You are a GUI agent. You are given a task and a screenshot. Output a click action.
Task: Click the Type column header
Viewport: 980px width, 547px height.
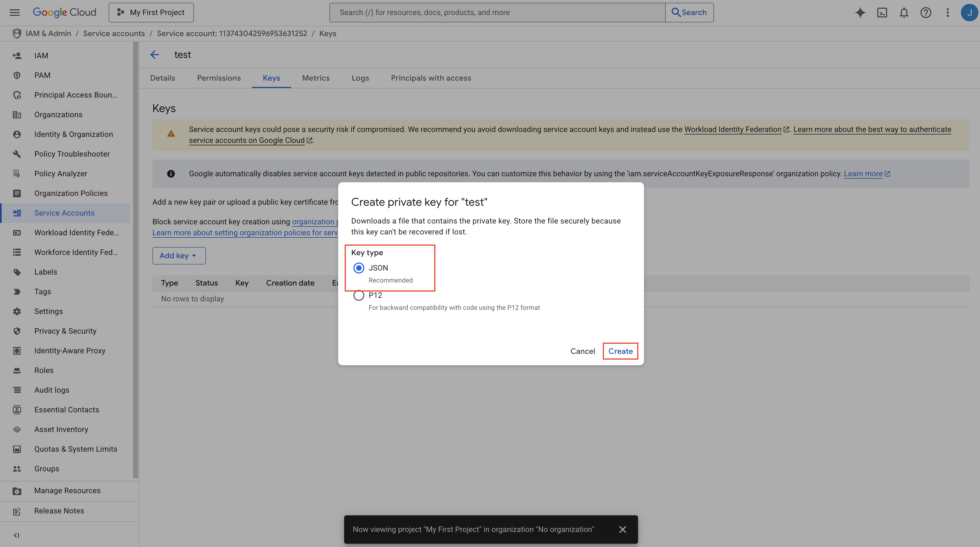pos(169,283)
